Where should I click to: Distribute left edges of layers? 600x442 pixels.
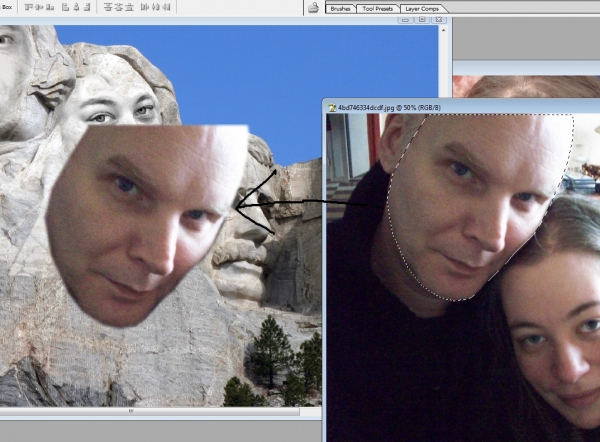145,7
